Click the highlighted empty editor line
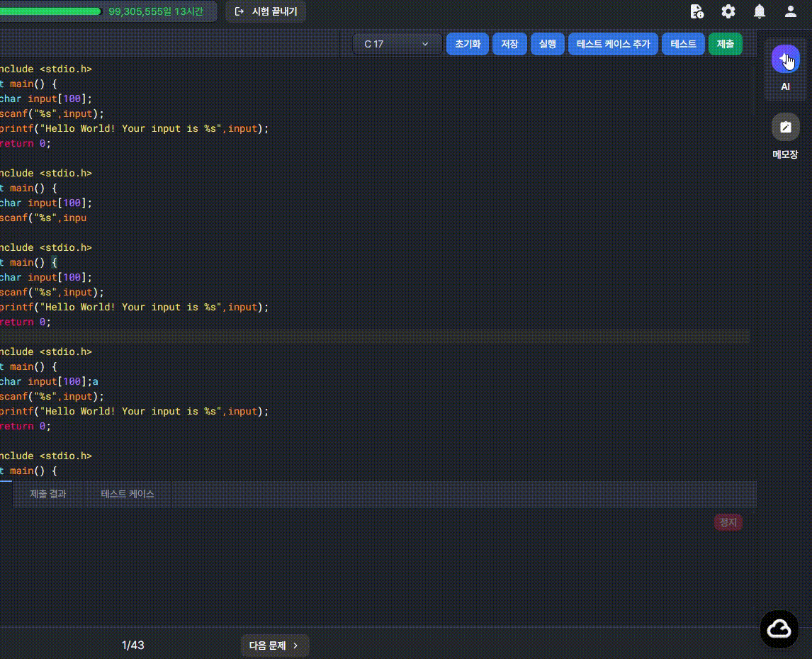This screenshot has height=659, width=812. click(x=375, y=337)
